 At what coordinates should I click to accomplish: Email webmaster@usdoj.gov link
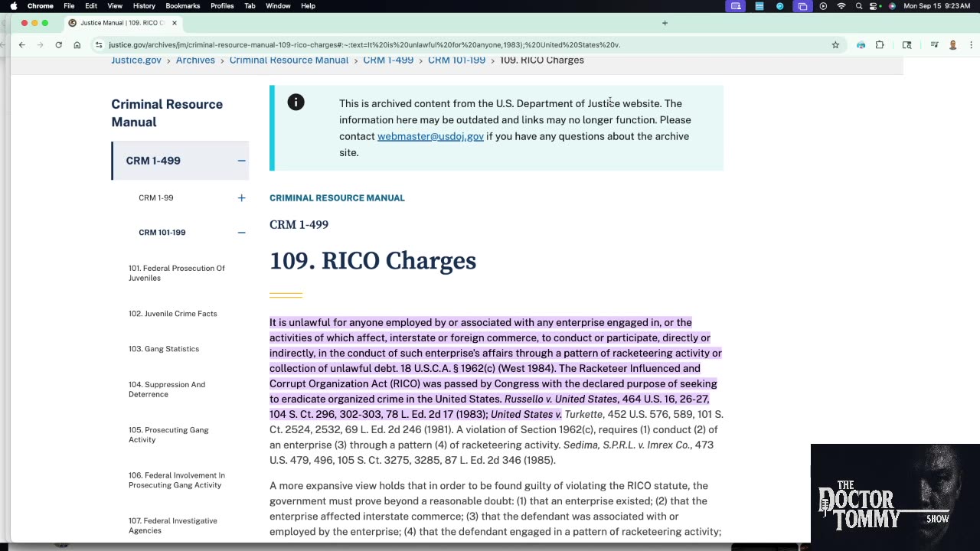(x=430, y=136)
